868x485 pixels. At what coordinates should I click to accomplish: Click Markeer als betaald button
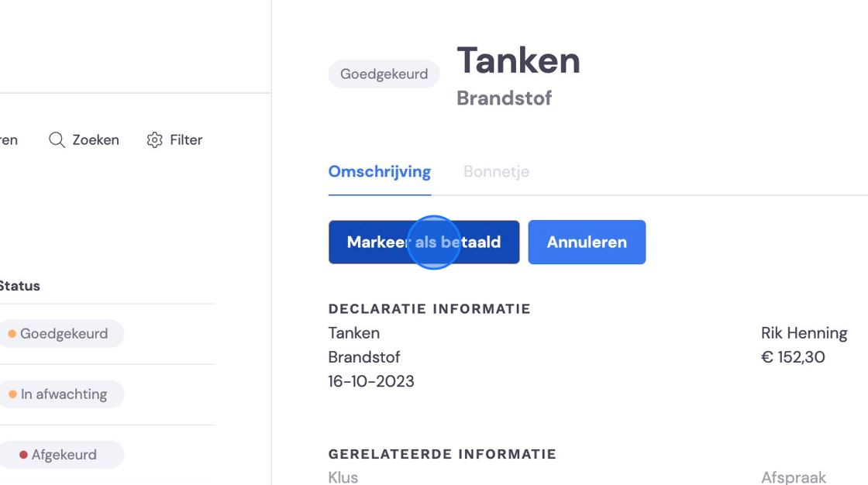(424, 242)
